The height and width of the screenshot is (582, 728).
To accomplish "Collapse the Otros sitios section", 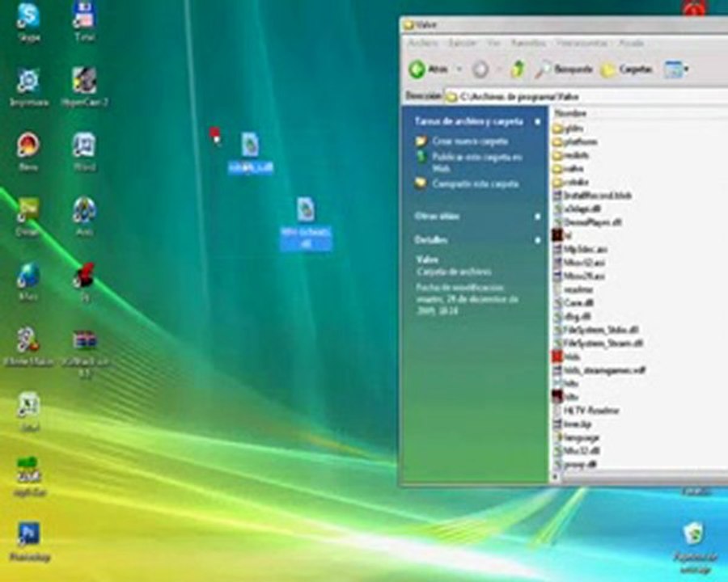I will tap(537, 217).
